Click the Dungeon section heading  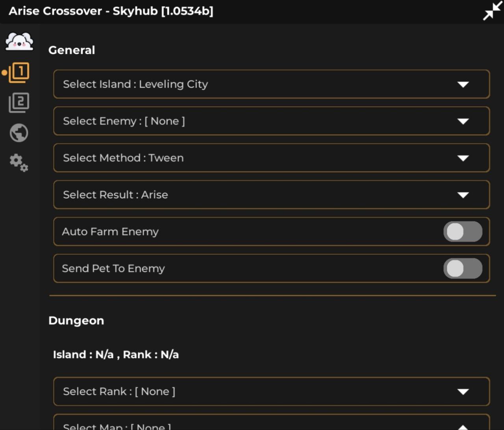click(x=76, y=321)
